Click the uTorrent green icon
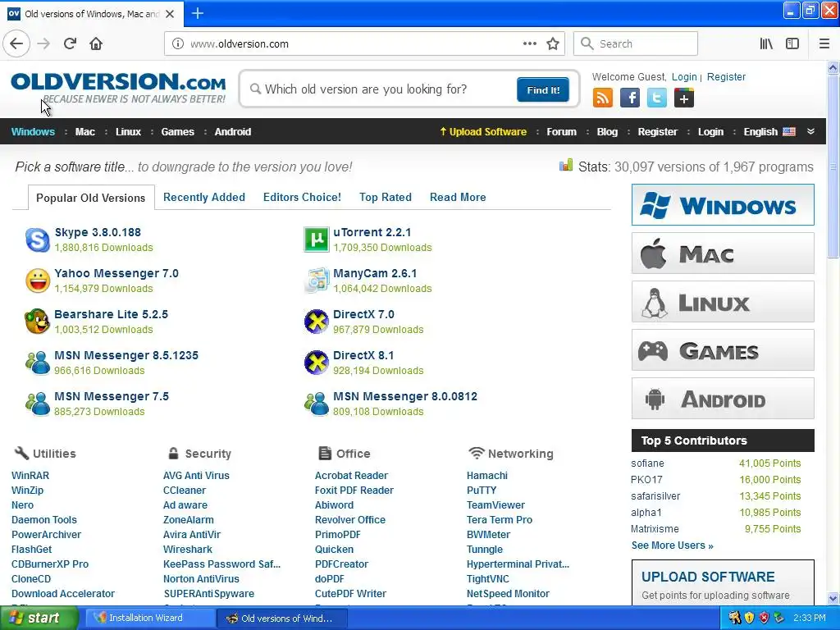This screenshot has height=630, width=840. click(x=316, y=240)
